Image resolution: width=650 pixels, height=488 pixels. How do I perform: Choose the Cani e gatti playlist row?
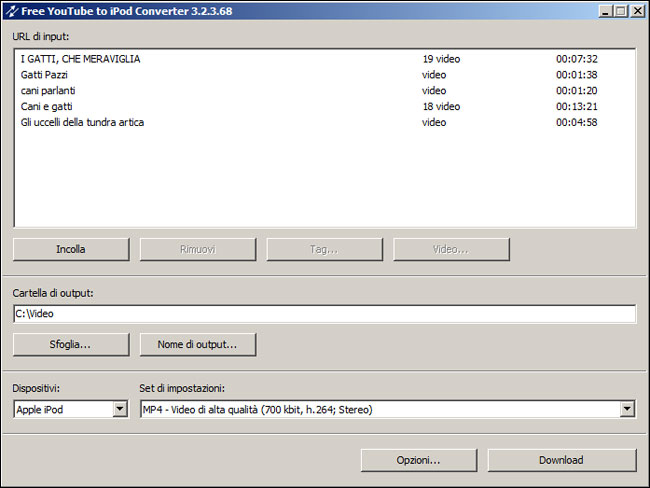[x=47, y=107]
